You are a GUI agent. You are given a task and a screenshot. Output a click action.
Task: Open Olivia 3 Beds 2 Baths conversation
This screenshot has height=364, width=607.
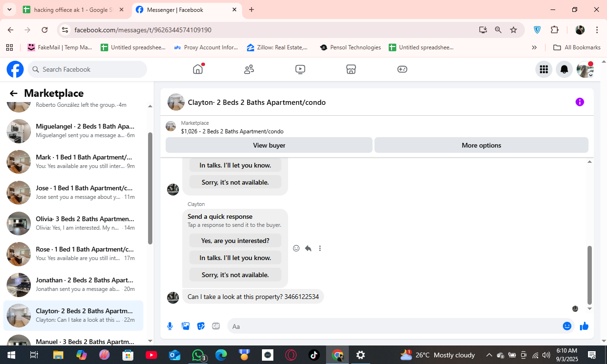[x=74, y=223]
